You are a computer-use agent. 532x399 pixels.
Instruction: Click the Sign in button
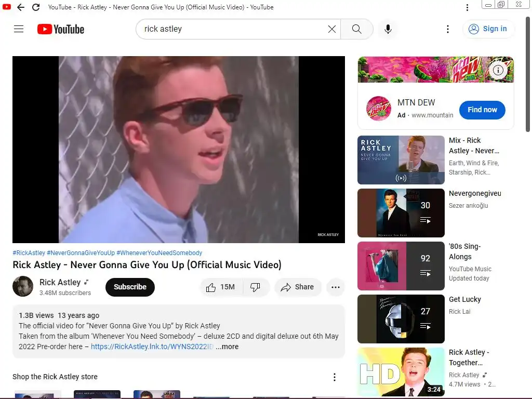tap(488, 29)
